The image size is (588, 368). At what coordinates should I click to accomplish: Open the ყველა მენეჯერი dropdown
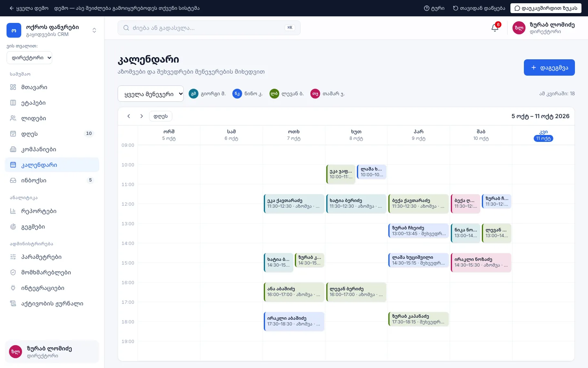coord(151,94)
